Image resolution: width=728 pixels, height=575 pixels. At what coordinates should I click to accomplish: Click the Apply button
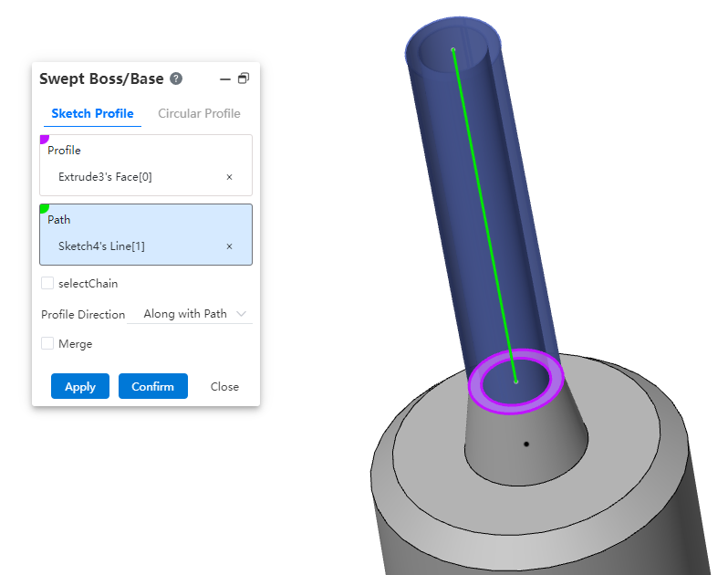pos(80,386)
